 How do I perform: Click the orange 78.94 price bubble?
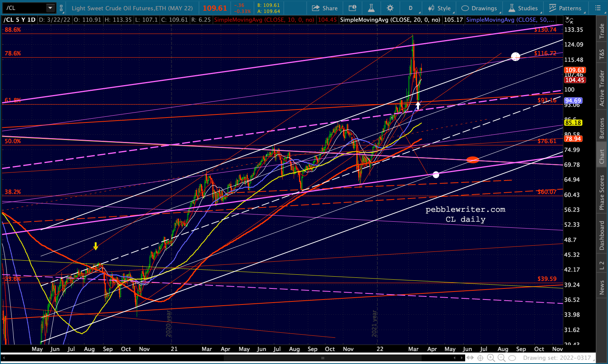573,139
